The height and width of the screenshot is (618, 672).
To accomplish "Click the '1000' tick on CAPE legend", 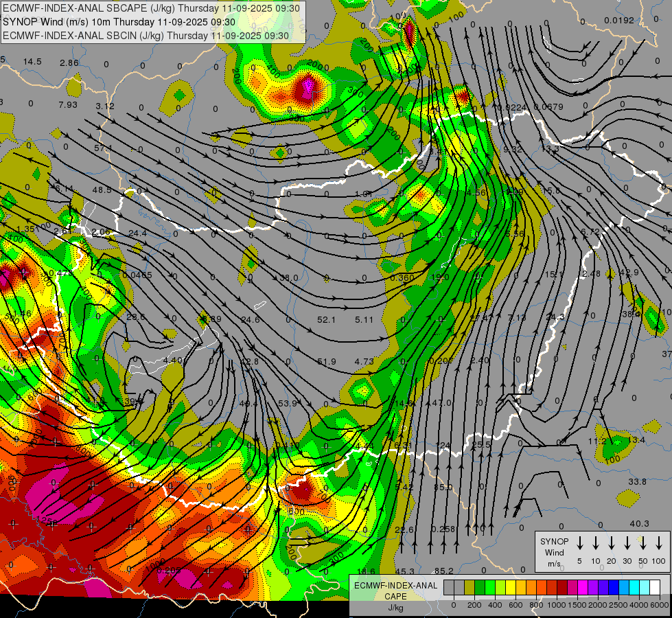I will pyautogui.click(x=557, y=605).
